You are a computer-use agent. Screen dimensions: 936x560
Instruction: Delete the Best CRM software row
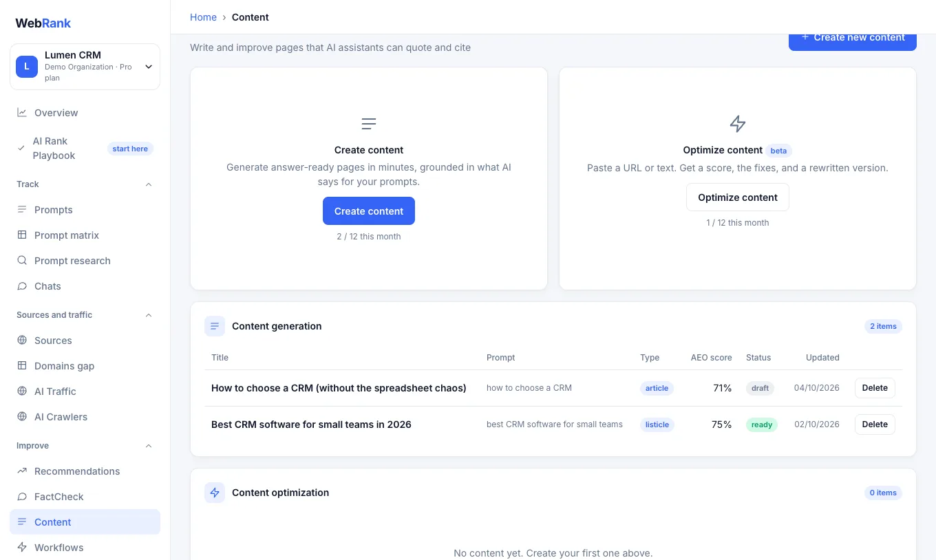(x=875, y=424)
